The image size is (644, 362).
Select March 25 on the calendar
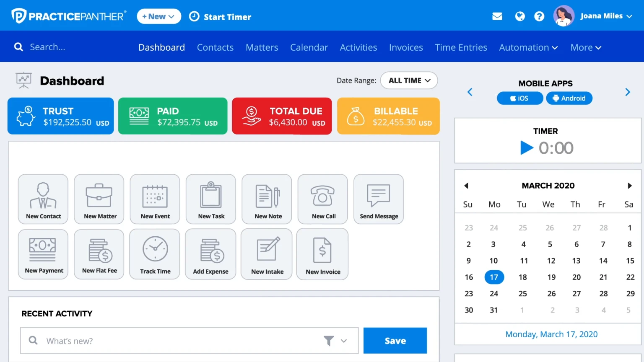pos(523,293)
